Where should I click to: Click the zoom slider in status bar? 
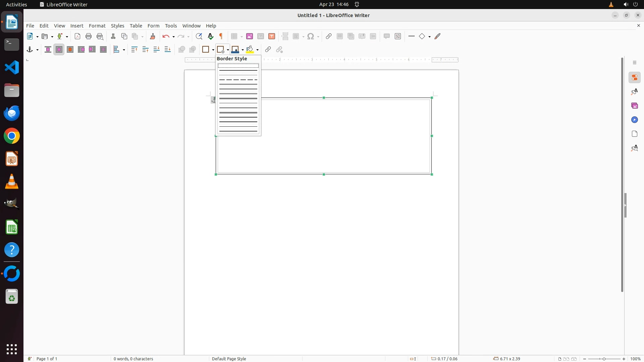click(x=604, y=359)
